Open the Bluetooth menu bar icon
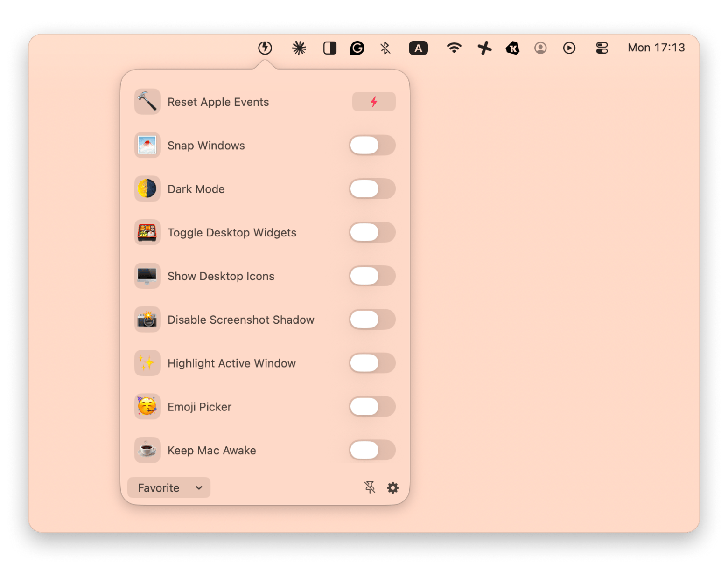 point(385,48)
